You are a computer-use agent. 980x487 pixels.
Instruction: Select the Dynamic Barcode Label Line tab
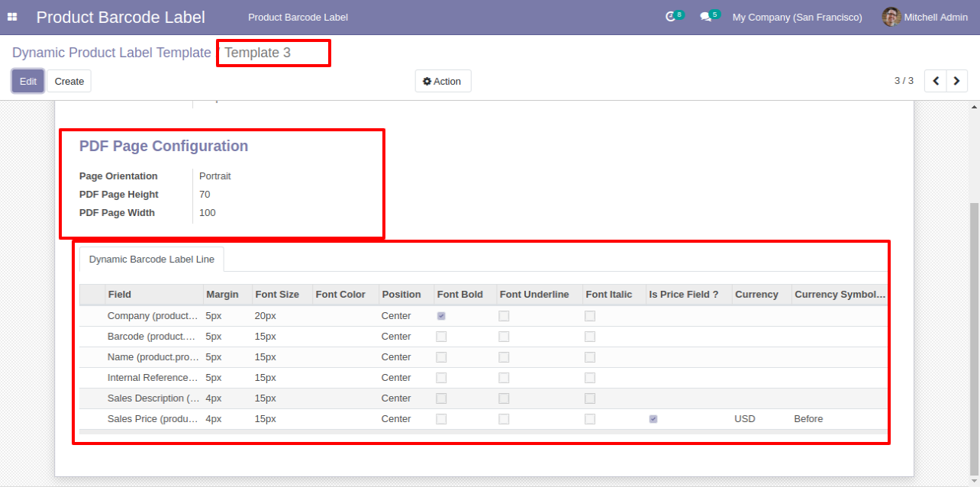[152, 260]
